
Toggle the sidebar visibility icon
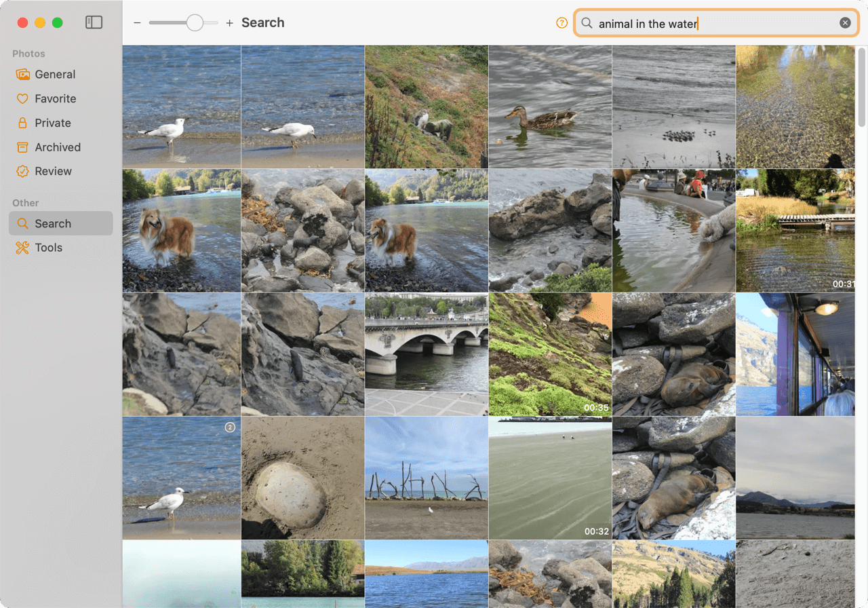[x=94, y=22]
